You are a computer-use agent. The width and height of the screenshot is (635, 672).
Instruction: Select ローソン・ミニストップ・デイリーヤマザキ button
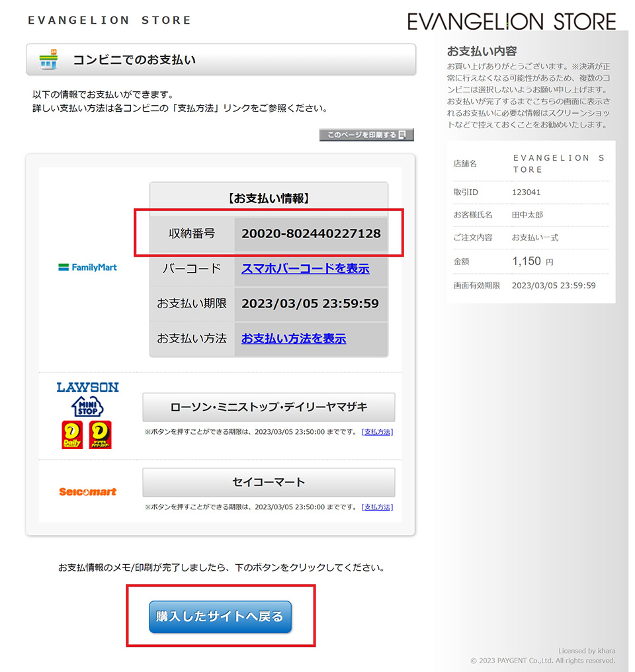pos(269,407)
